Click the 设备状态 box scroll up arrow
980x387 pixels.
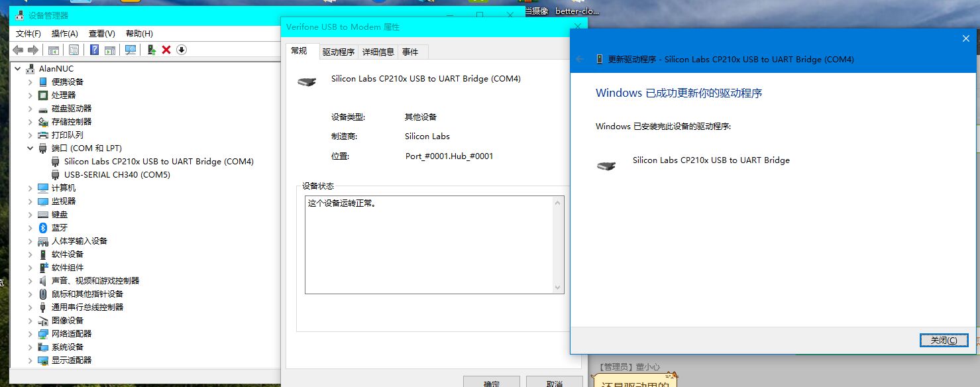558,203
